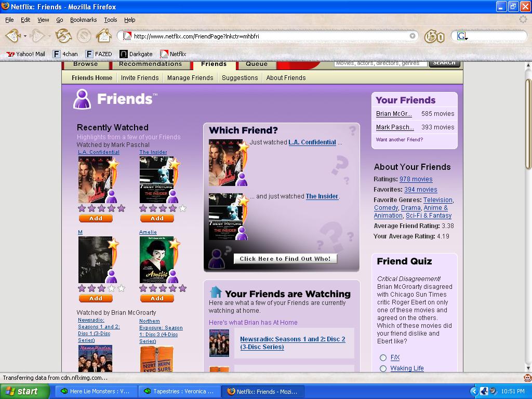
Task: Switch to Here Lie Monsters taskbar window
Action: pos(96,391)
